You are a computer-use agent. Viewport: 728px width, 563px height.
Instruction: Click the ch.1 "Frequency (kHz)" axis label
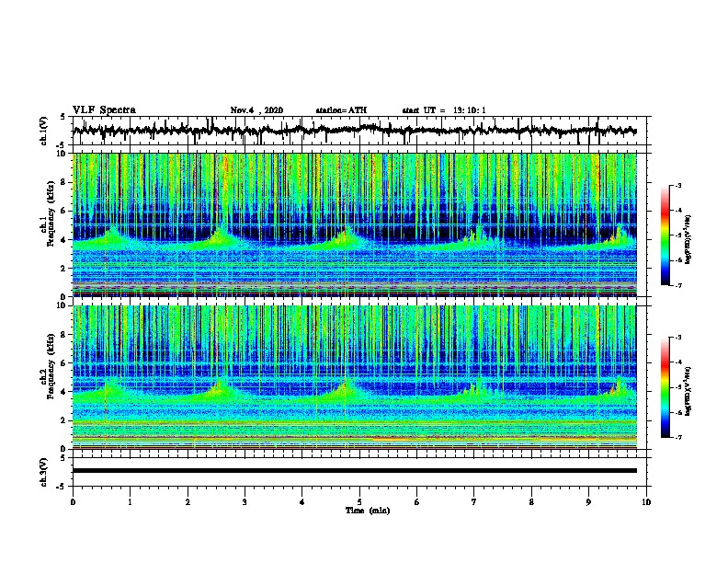51,214
